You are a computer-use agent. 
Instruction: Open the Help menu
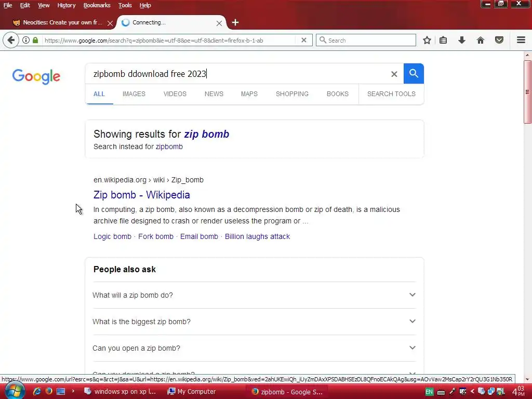click(145, 5)
